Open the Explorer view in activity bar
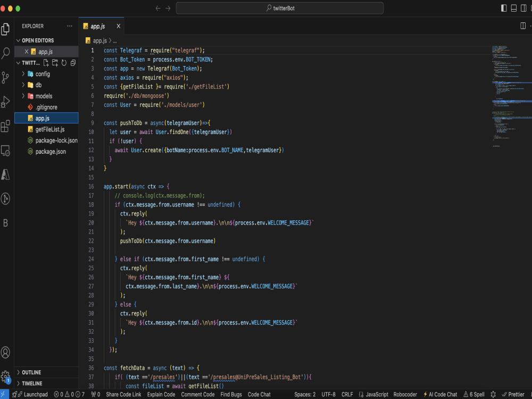532x399 pixels. [x=5, y=29]
